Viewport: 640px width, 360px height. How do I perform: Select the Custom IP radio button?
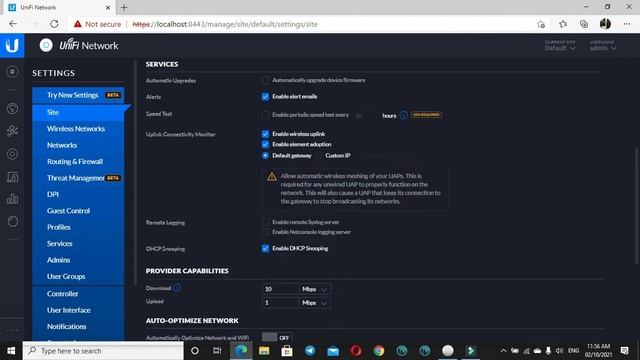pos(318,156)
